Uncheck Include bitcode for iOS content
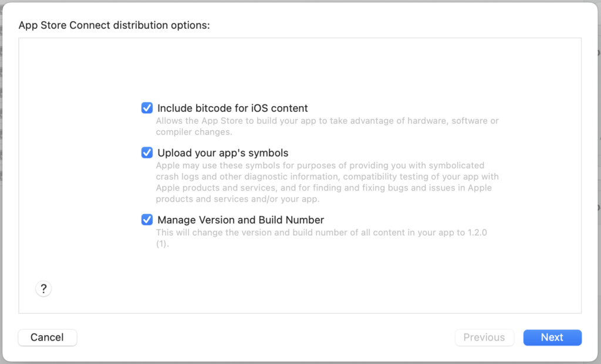Image resolution: width=601 pixels, height=364 pixels. (x=147, y=108)
